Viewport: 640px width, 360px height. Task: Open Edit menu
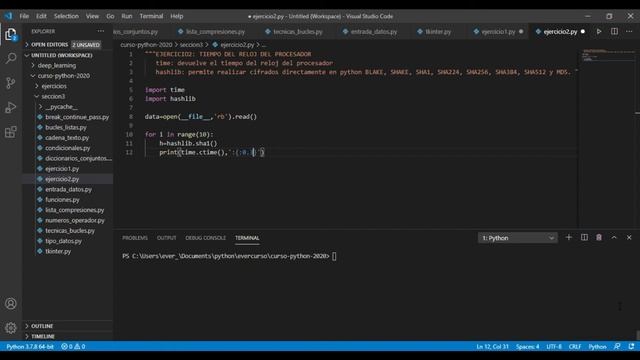[x=41, y=16]
